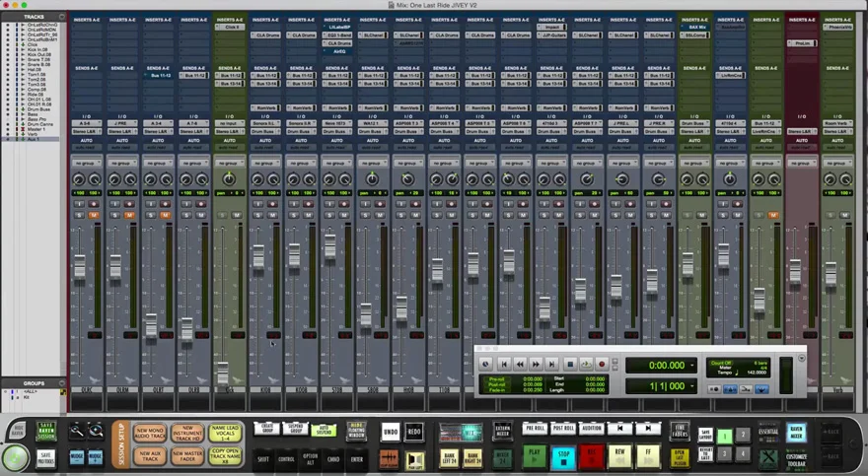The image size is (868, 476).
Task: Click Save Raven Session
Action: [46, 432]
